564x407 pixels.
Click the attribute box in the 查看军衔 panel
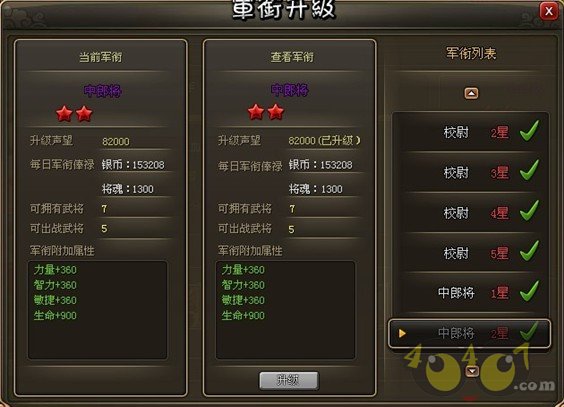click(285, 310)
